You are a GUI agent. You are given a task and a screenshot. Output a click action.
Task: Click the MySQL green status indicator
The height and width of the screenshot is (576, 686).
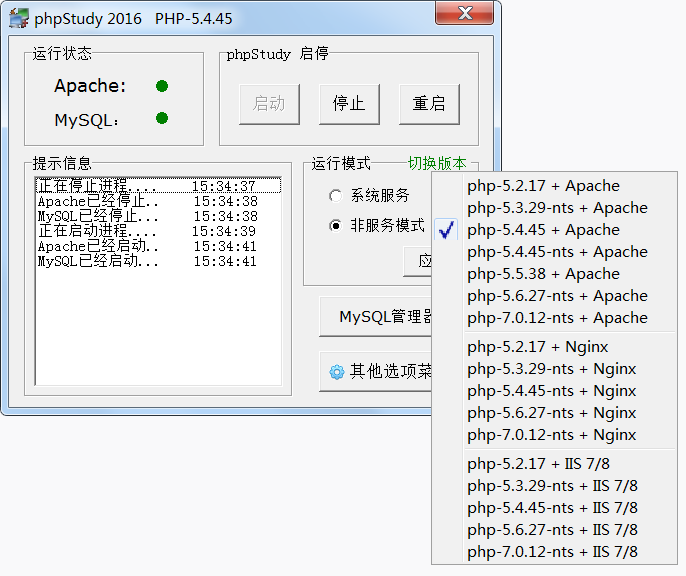coord(162,118)
